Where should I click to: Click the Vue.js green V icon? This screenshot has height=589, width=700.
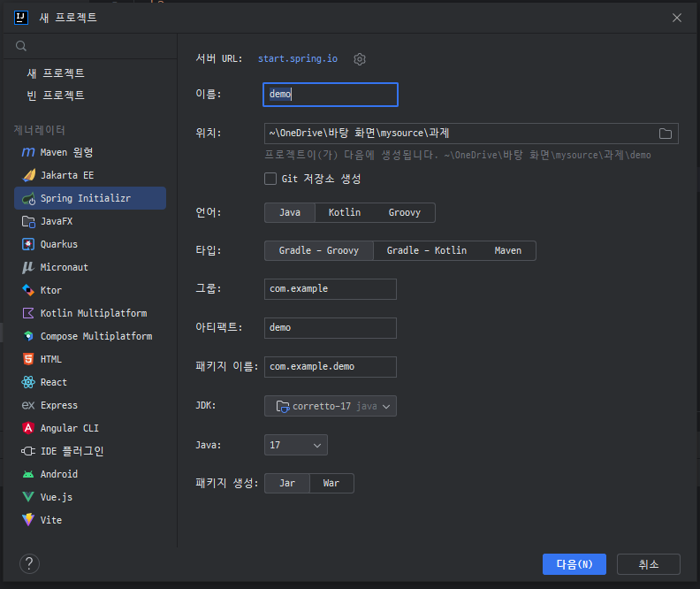coord(28,497)
